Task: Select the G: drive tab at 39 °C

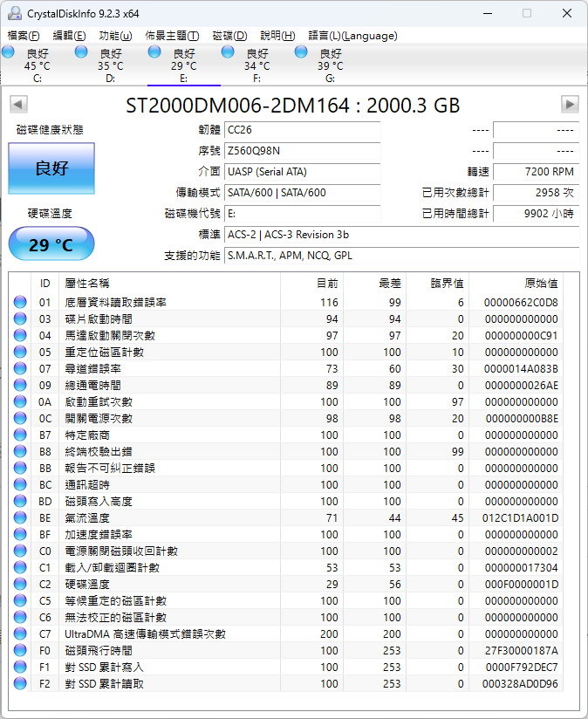Action: point(330,65)
